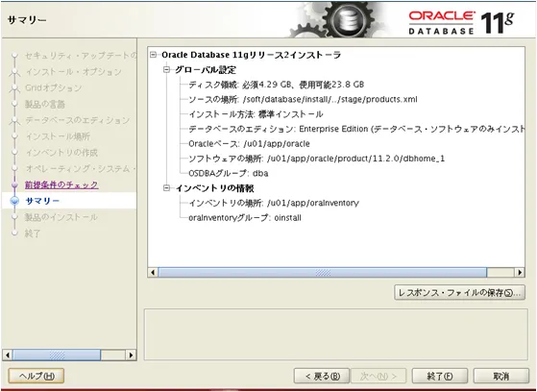Go back with the 戻る button
The height and width of the screenshot is (392, 537).
322,377
